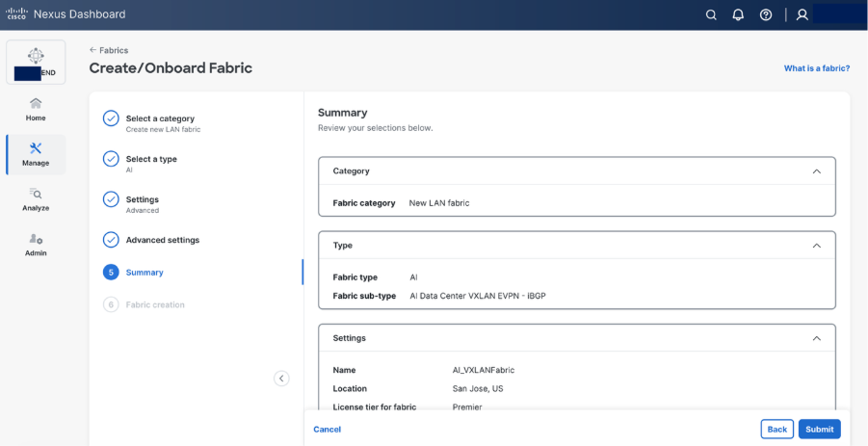This screenshot has height=446, width=868.
Task: Jump to Advanced settings step
Action: (162, 240)
